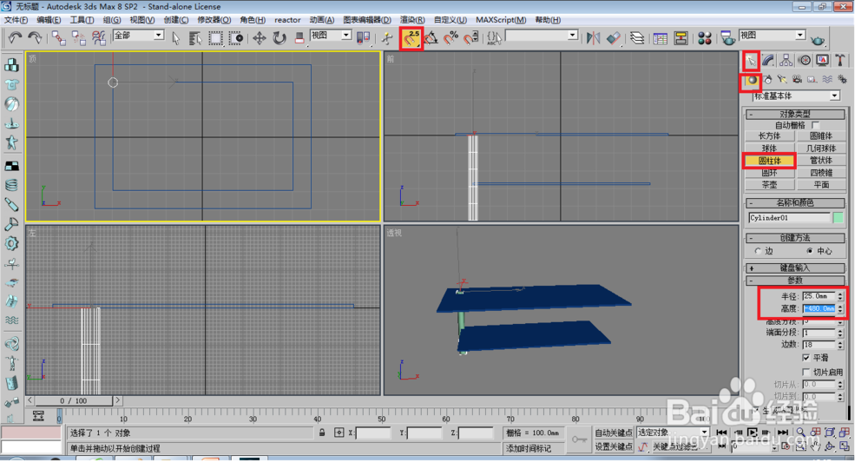
Task: Activate the Select Object arrow tool
Action: [x=176, y=37]
